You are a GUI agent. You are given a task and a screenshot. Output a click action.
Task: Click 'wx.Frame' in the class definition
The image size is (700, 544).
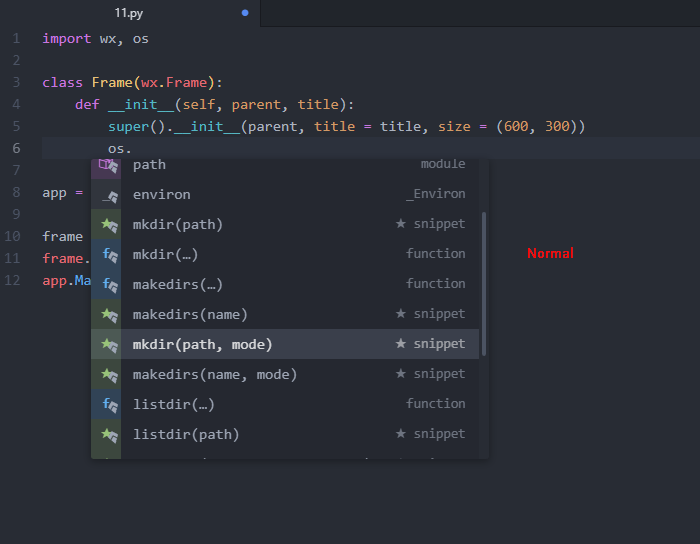coord(174,83)
